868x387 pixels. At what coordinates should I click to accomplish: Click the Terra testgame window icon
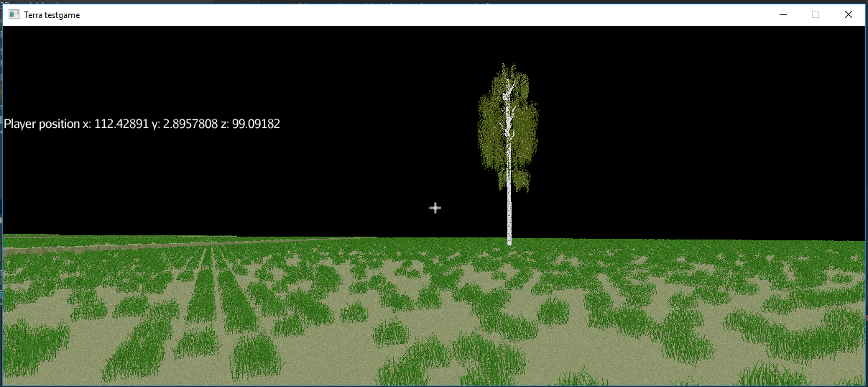(x=14, y=14)
